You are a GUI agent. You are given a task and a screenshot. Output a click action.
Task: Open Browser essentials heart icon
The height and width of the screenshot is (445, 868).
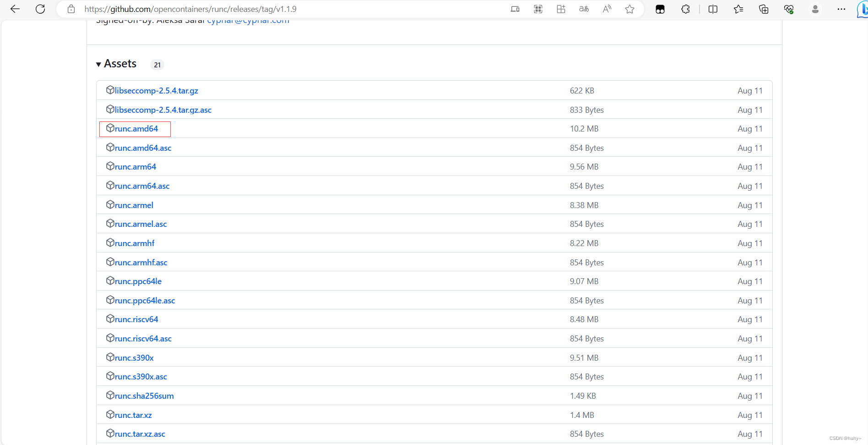tap(789, 9)
